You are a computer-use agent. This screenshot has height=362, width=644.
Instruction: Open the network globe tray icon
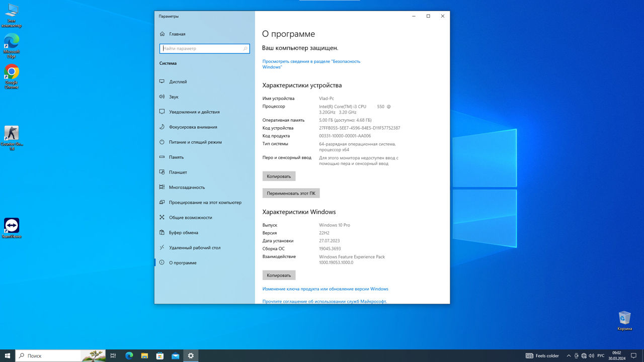(x=584, y=355)
